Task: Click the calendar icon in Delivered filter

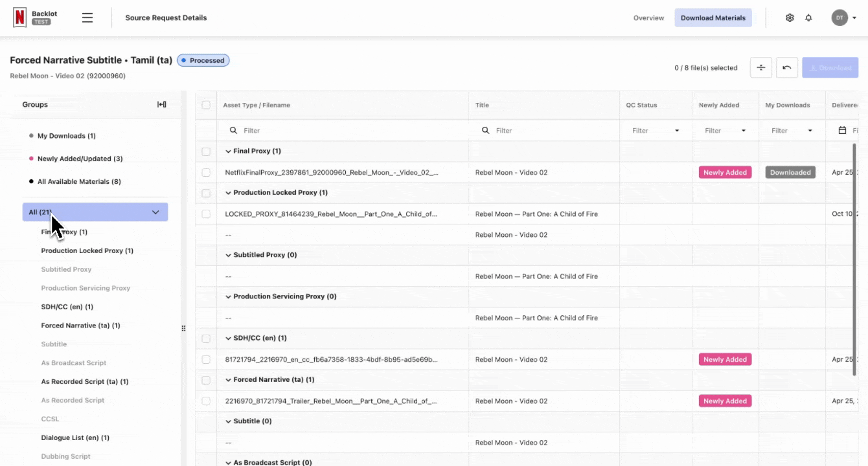Action: 842,131
